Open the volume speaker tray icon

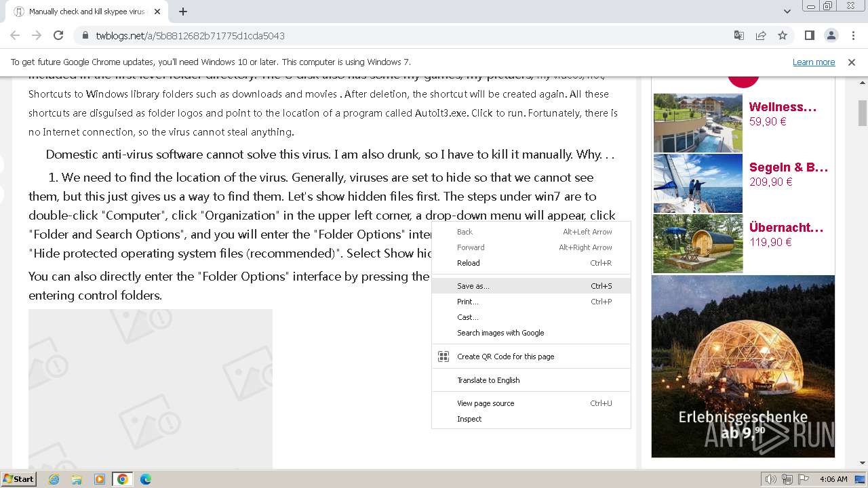(771, 479)
